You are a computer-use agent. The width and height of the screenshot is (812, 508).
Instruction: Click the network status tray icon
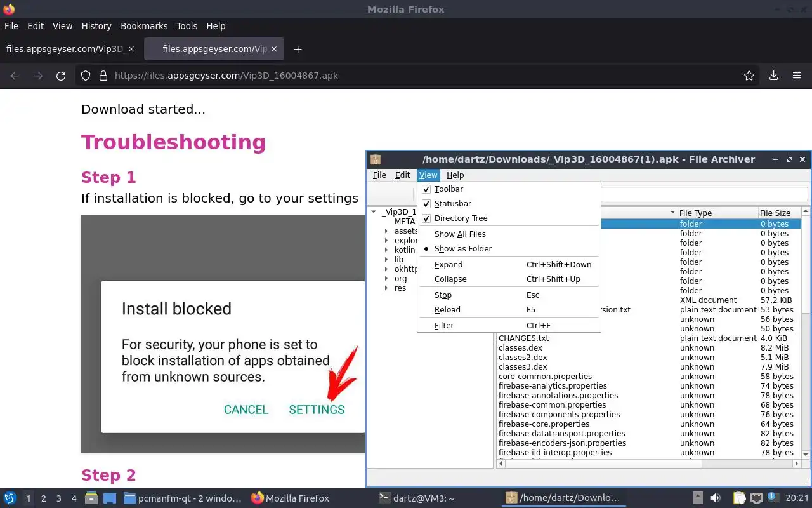point(756,498)
